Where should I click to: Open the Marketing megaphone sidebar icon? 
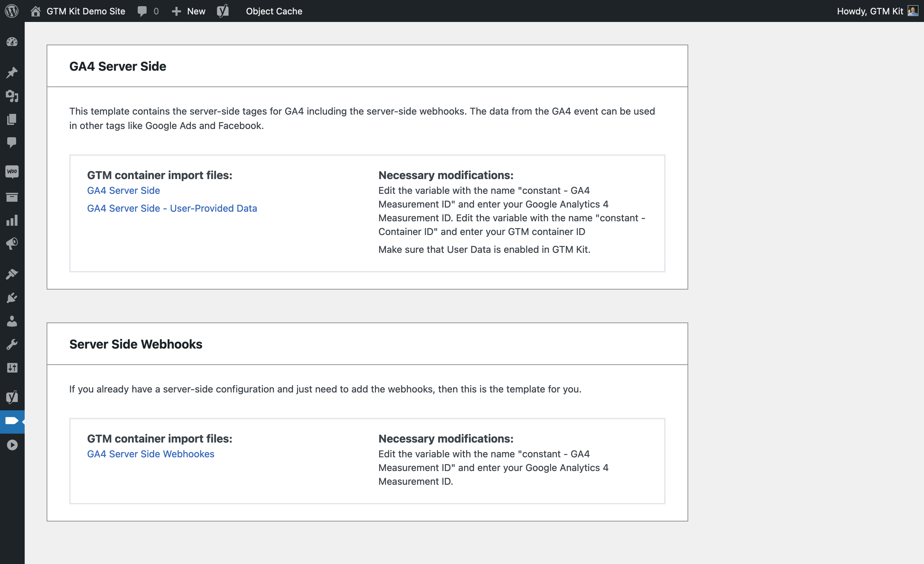(x=12, y=243)
